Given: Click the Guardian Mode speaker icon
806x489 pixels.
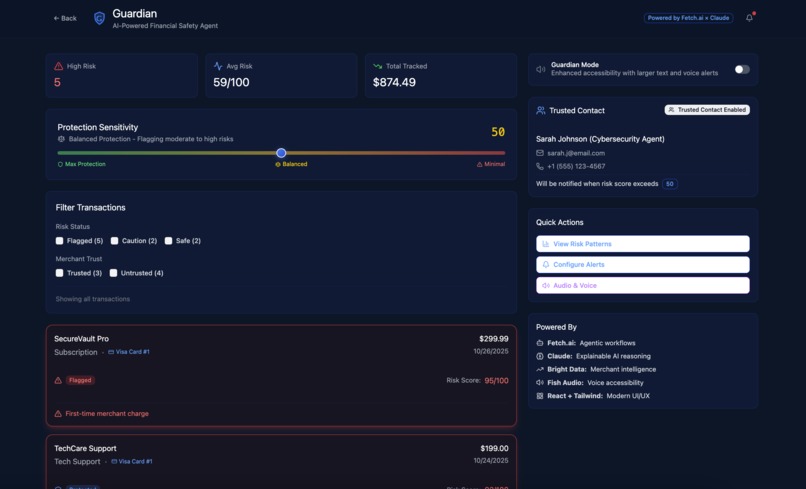Looking at the screenshot, I should pos(541,69).
